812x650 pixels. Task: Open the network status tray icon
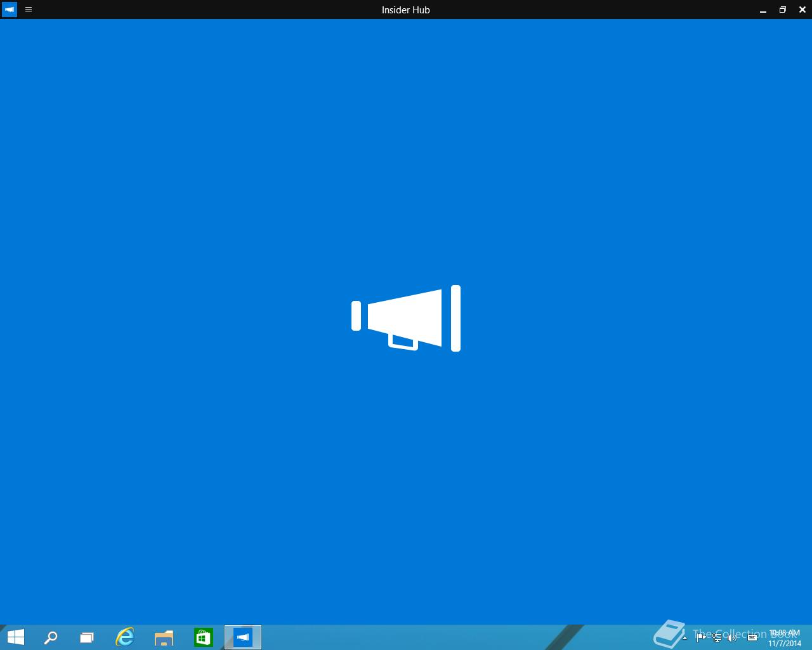click(717, 637)
